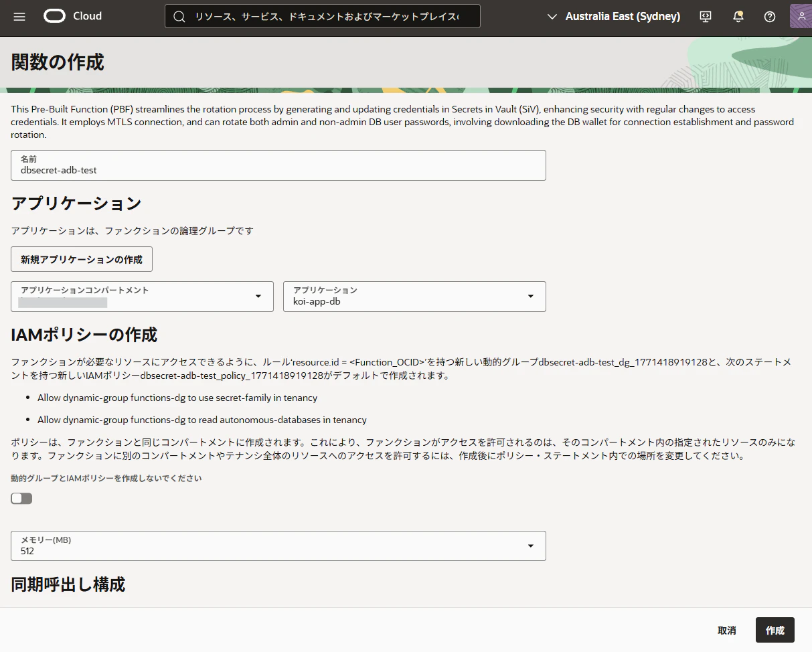812x652 pixels.
Task: Open the メモリー(MB) dropdown showing 512
Action: (x=278, y=546)
